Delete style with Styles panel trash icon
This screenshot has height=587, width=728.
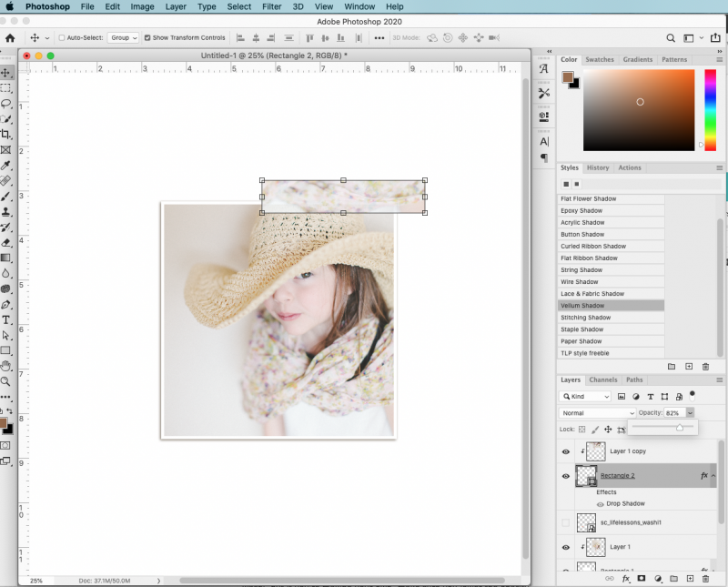click(x=706, y=367)
